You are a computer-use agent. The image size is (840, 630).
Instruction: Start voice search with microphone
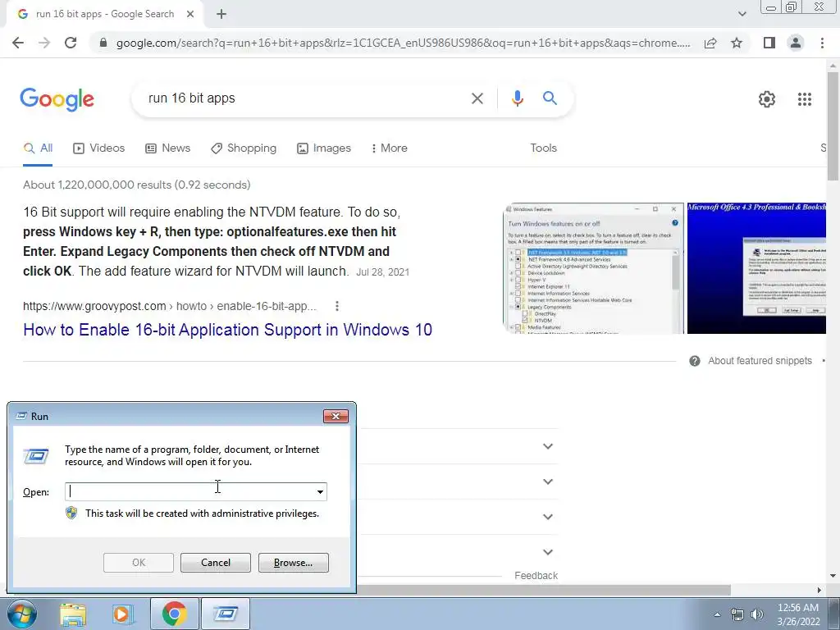click(x=517, y=98)
